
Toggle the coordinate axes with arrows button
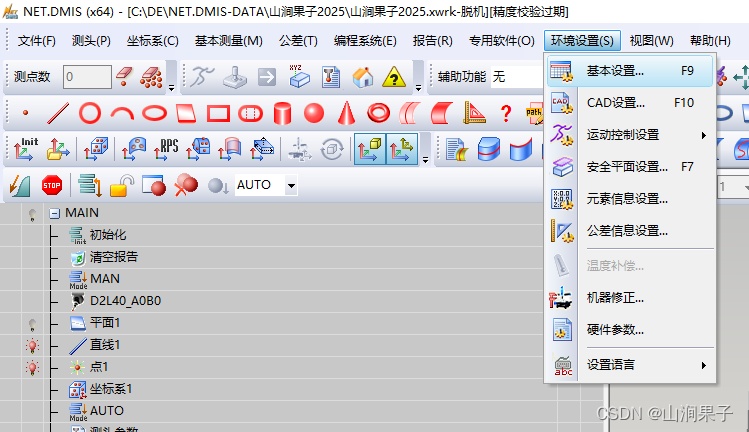[402, 149]
